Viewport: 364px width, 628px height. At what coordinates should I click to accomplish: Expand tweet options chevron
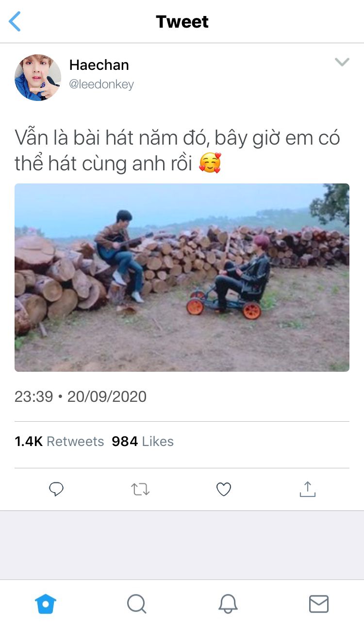point(342,62)
